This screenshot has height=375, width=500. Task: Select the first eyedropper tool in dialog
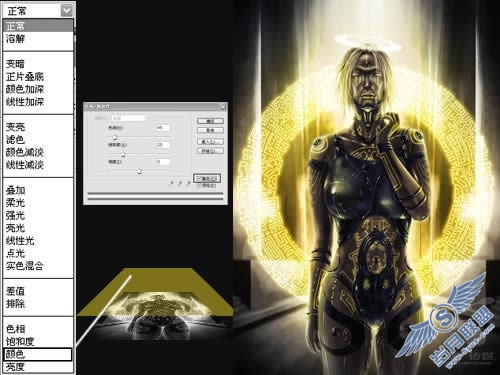pyautogui.click(x=171, y=183)
